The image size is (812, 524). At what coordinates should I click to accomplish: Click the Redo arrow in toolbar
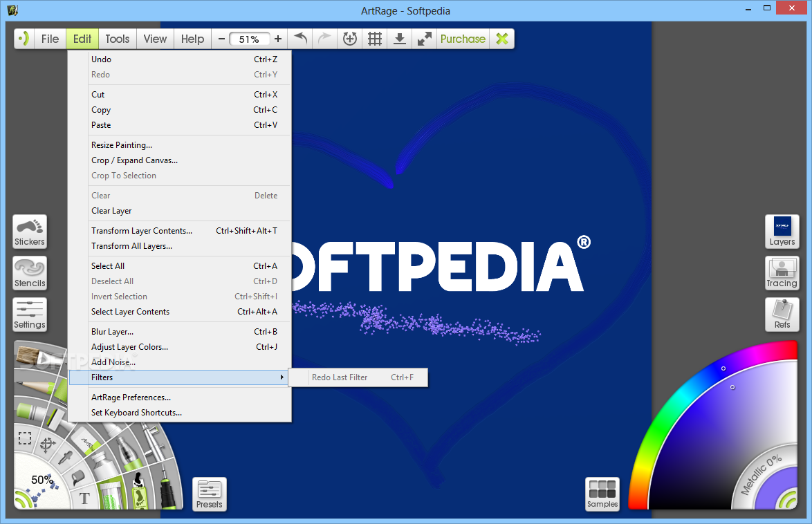324,39
